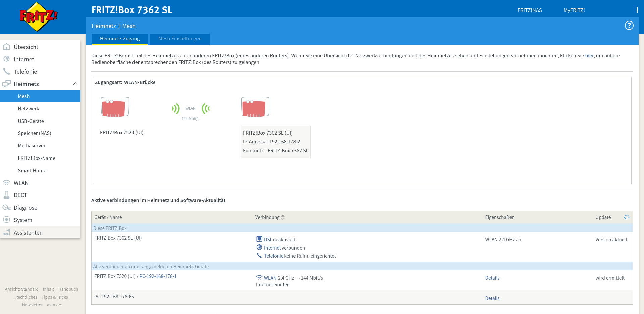Click the Assistenten icon

click(x=6, y=232)
